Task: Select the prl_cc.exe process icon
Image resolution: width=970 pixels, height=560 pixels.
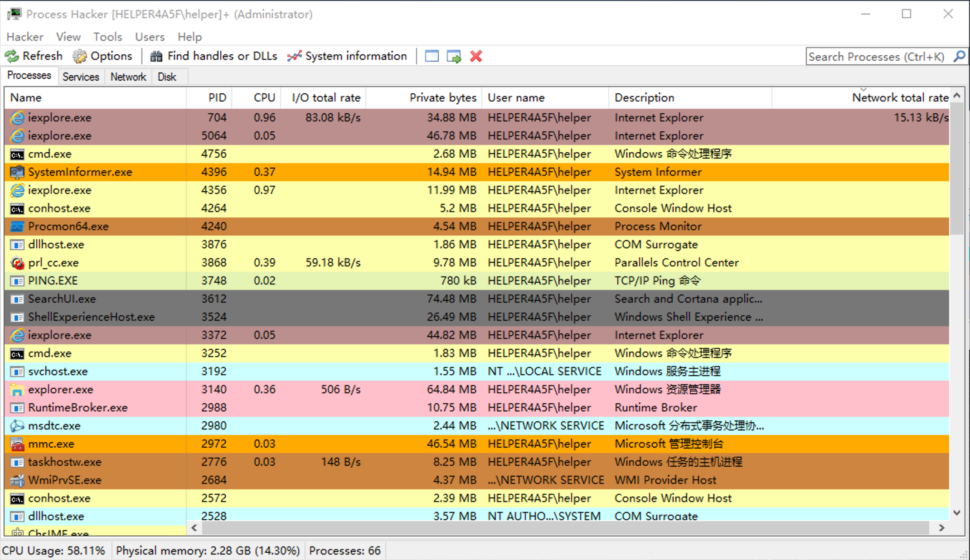Action: [17, 263]
